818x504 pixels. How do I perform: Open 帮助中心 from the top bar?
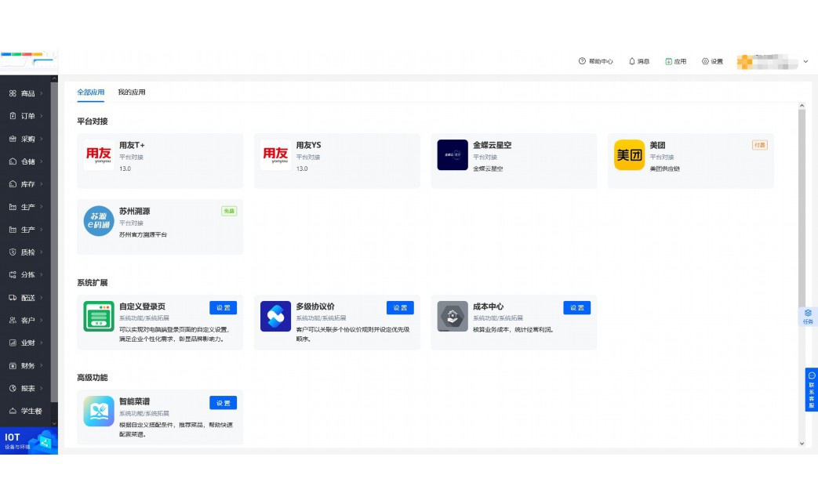[x=595, y=61]
